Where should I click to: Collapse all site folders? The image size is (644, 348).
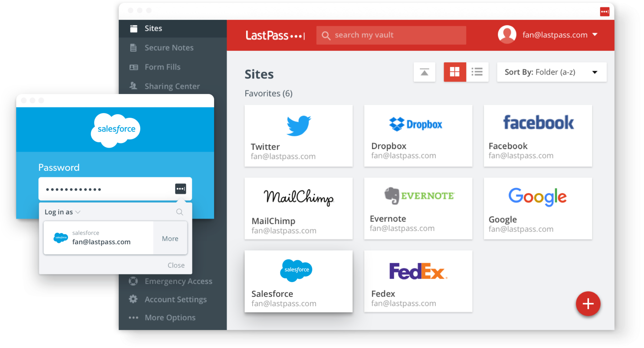tap(425, 72)
